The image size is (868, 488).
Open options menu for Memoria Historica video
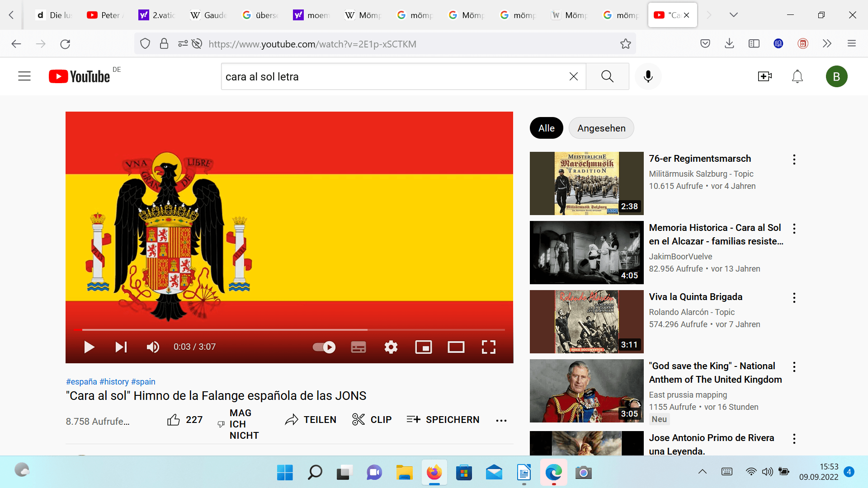point(794,229)
